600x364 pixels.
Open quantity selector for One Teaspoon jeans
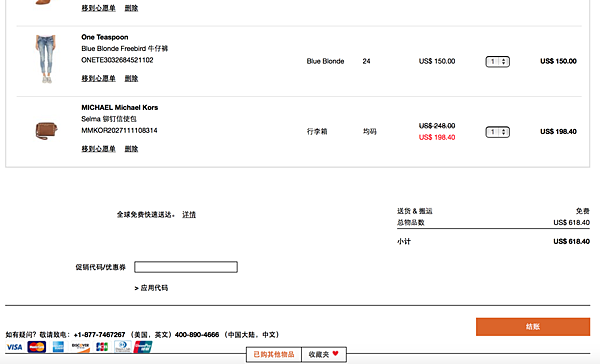click(497, 61)
